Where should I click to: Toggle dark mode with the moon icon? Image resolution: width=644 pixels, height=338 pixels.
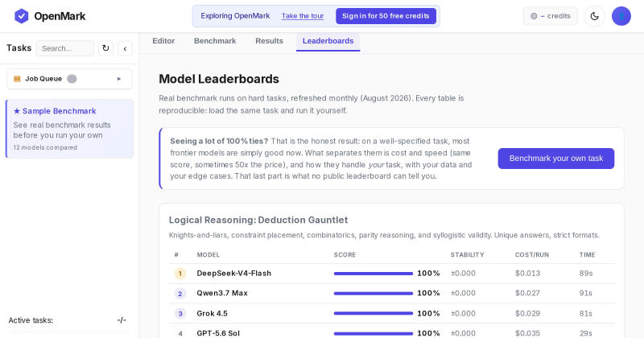594,16
